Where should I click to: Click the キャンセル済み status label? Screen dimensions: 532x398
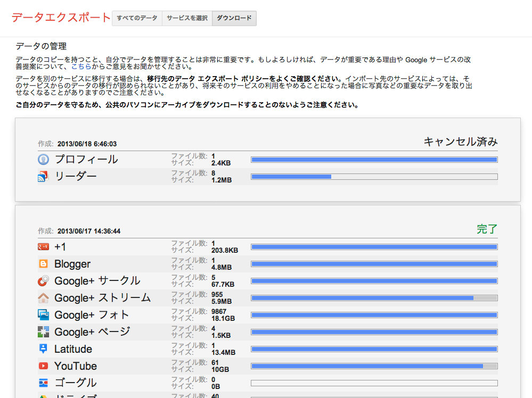[461, 142]
